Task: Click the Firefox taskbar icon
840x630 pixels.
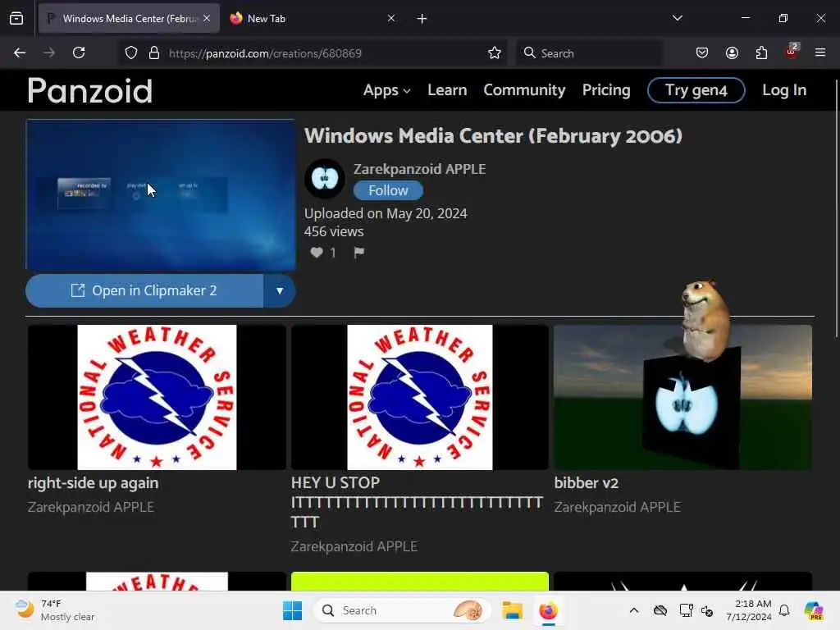Action: 548,610
